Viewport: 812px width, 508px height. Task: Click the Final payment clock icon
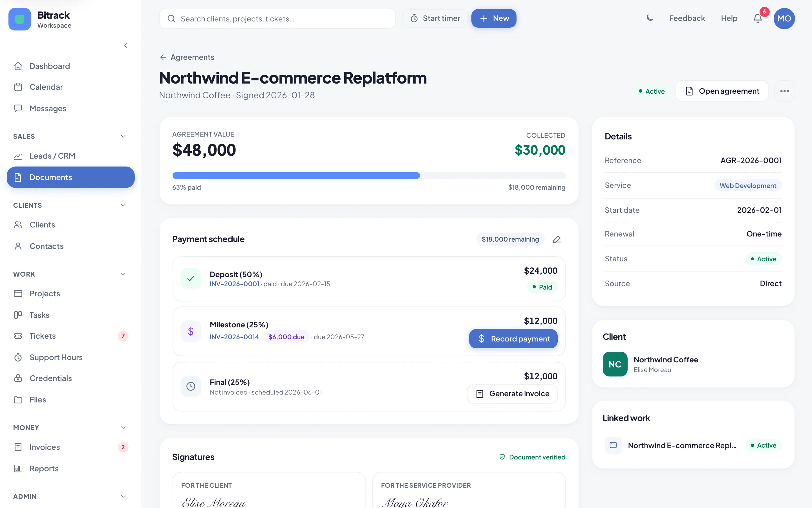[x=191, y=386]
